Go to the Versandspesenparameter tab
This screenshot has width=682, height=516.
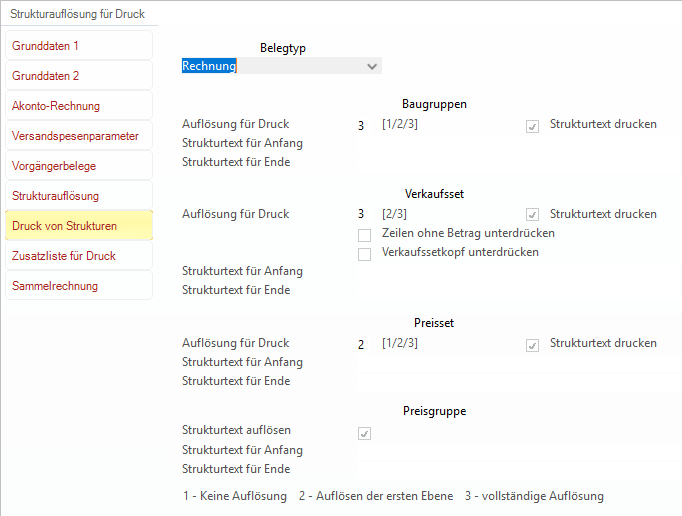[79, 136]
